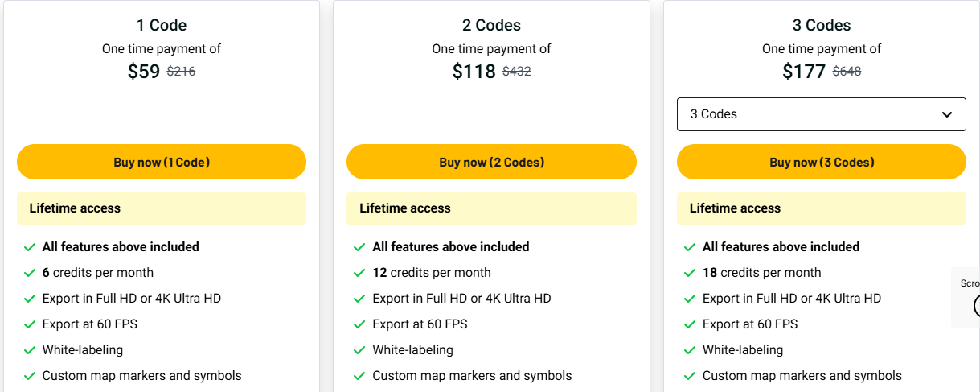Click the Buy now (1 Code) button
Screen dimensions: 980x392
tap(161, 162)
